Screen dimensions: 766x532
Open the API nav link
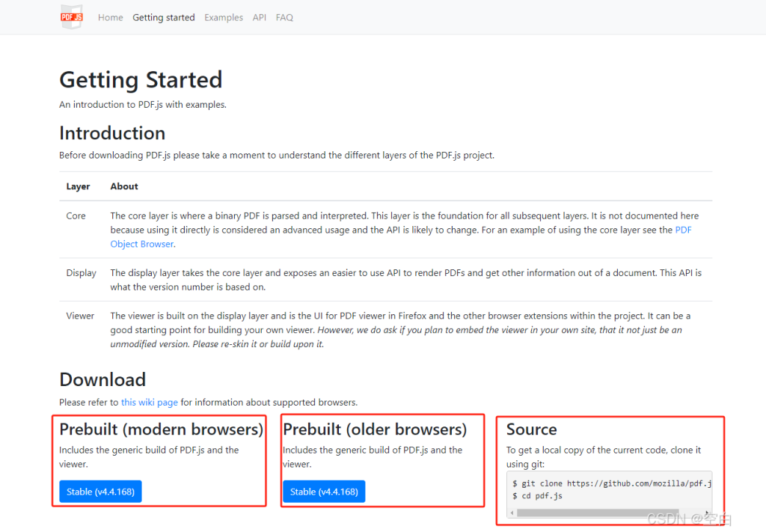point(259,17)
